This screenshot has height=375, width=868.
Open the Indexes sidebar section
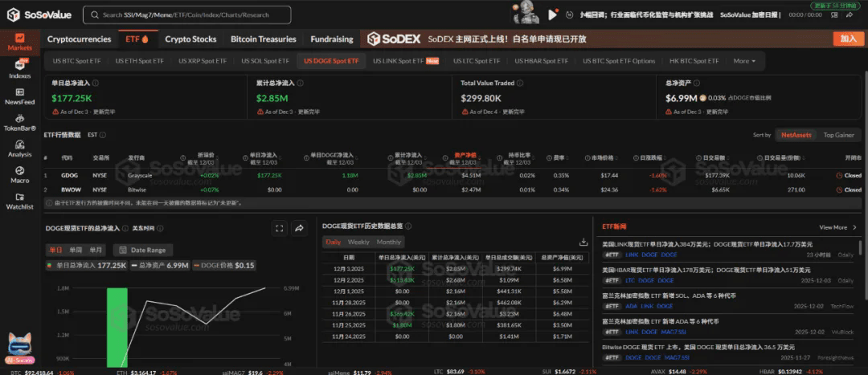(19, 70)
